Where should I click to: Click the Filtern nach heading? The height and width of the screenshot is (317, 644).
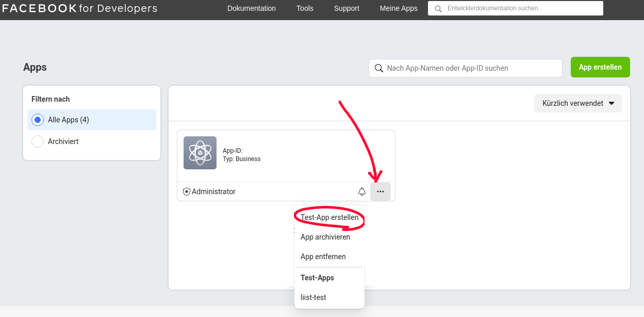click(51, 99)
